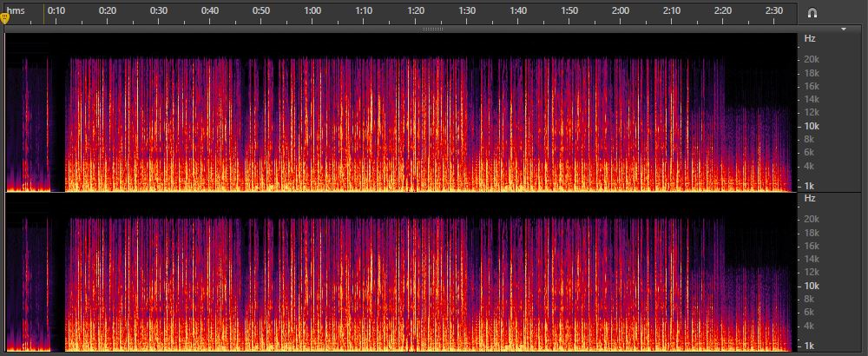Click 20k on top channel frequency scale
This screenshot has width=868, height=356.
[x=811, y=60]
